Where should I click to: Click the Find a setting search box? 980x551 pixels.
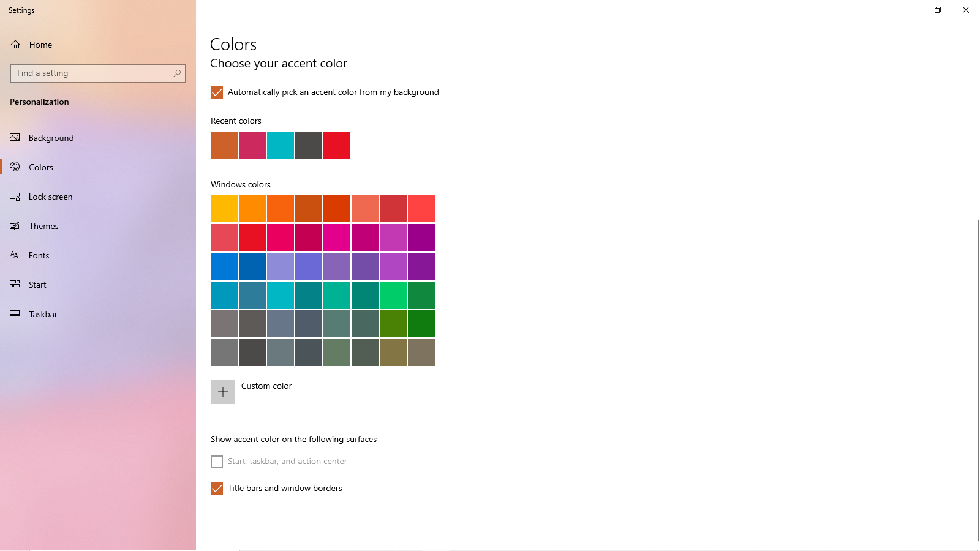click(98, 73)
